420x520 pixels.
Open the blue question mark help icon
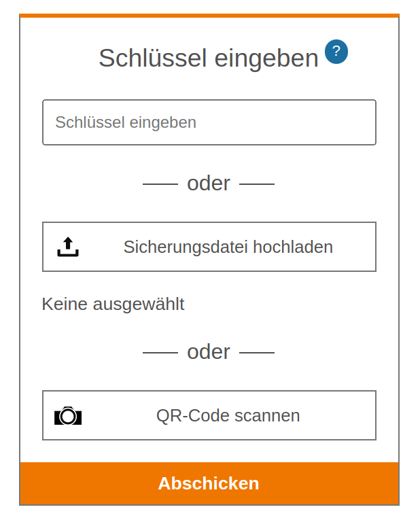tap(336, 52)
